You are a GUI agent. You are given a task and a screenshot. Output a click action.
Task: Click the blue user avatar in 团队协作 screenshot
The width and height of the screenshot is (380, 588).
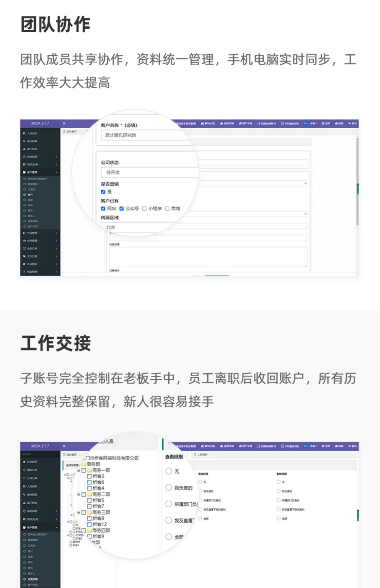(x=306, y=124)
